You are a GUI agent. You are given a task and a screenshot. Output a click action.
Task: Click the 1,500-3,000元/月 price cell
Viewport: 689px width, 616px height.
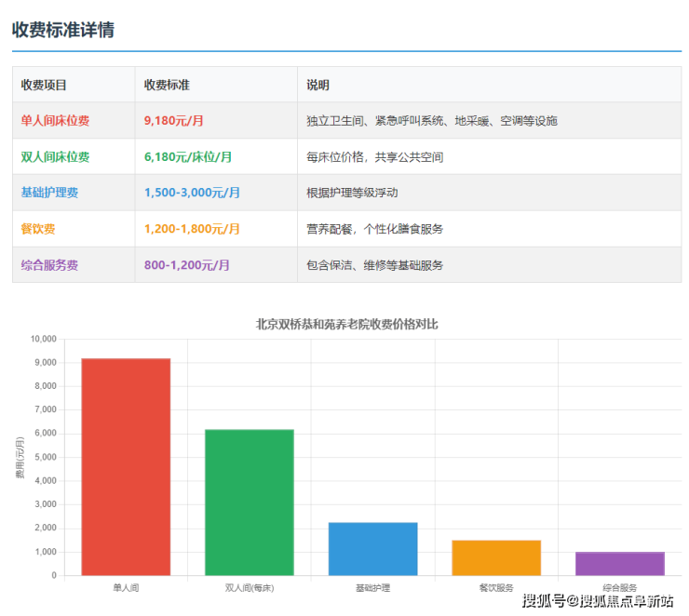pos(192,193)
